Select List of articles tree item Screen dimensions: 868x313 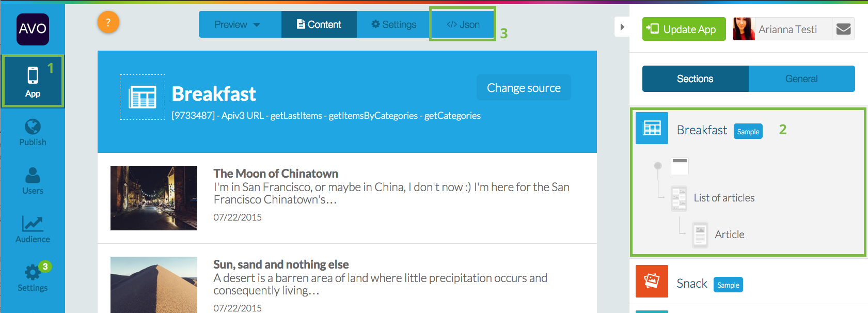(x=723, y=198)
